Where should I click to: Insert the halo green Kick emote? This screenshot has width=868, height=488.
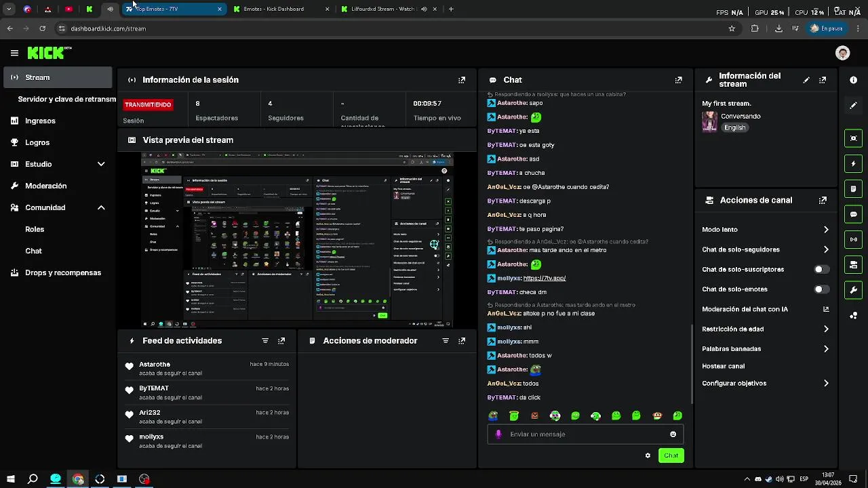514,416
